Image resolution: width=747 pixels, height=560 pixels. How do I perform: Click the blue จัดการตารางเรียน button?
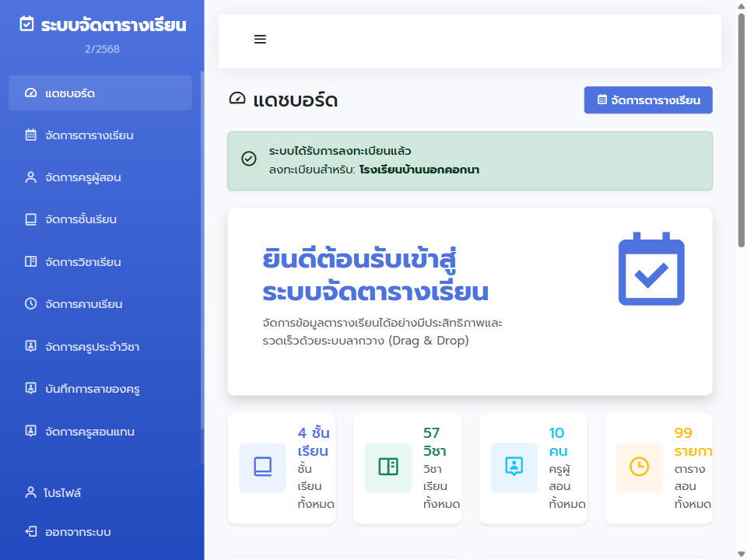(648, 100)
